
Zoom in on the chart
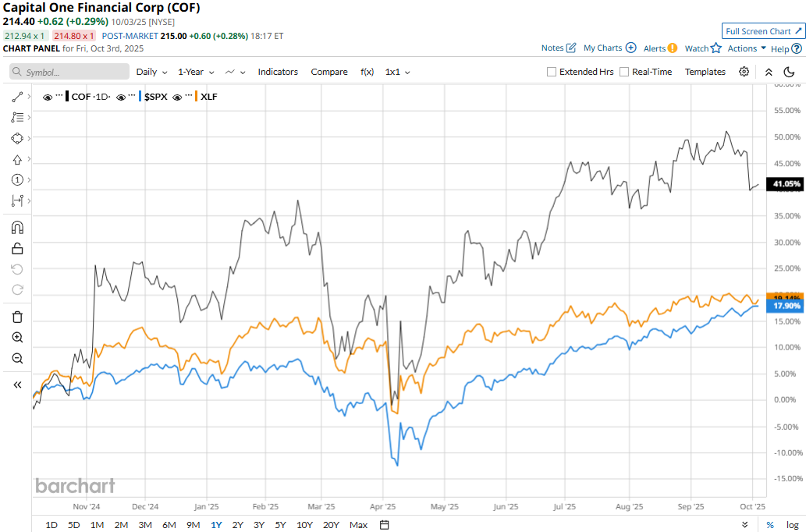click(x=17, y=337)
